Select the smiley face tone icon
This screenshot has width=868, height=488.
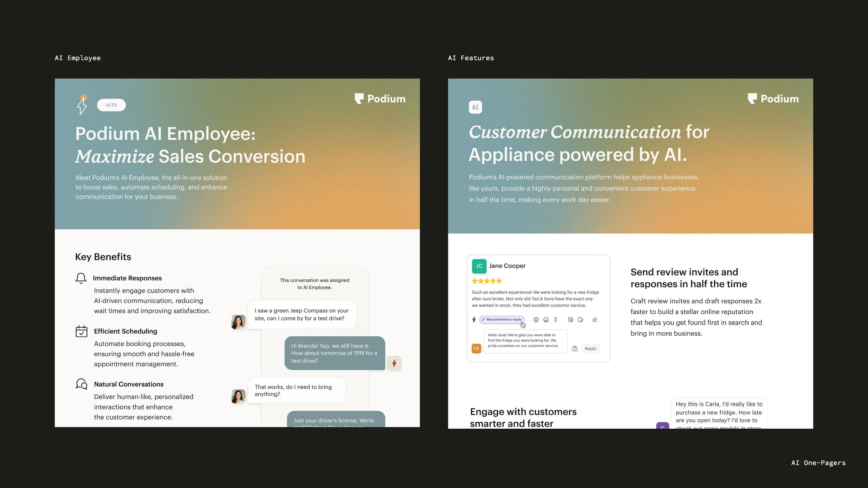tap(546, 320)
